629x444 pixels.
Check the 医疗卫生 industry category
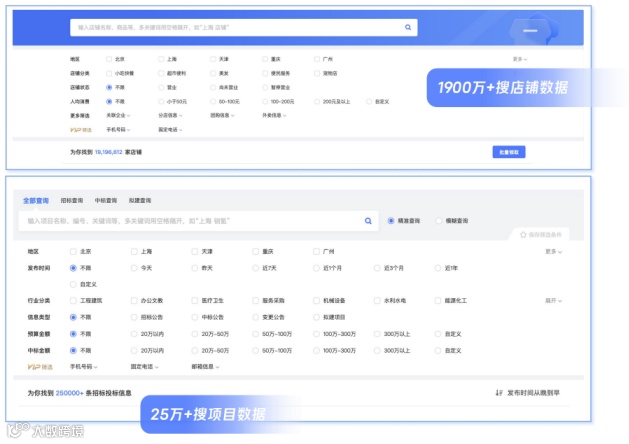pos(195,300)
